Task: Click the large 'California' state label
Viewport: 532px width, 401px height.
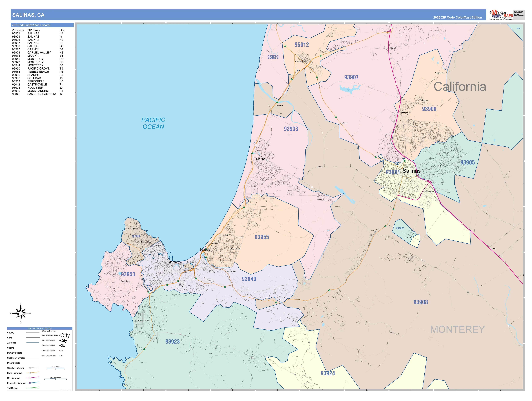Action: point(460,87)
